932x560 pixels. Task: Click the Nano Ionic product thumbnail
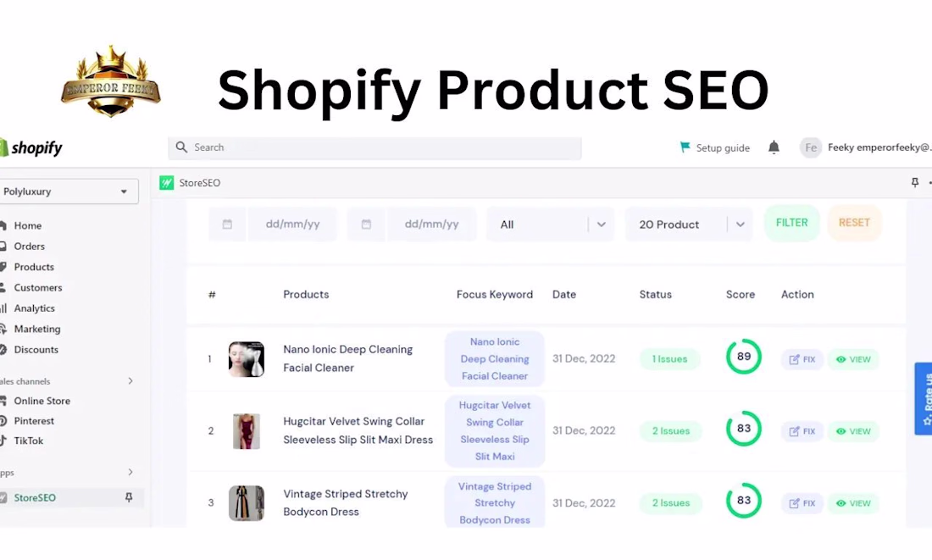point(246,359)
